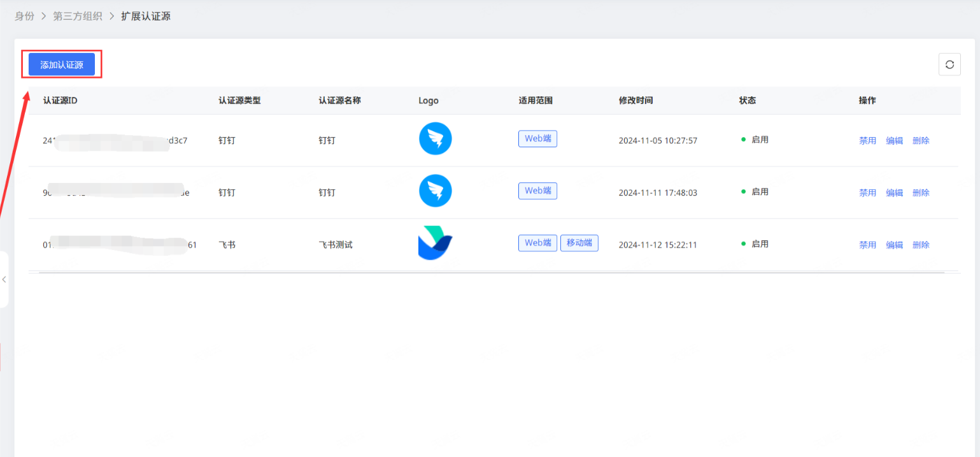Image resolution: width=980 pixels, height=457 pixels.
Task: Click the horizontal scrollbar under the table
Action: (491, 273)
